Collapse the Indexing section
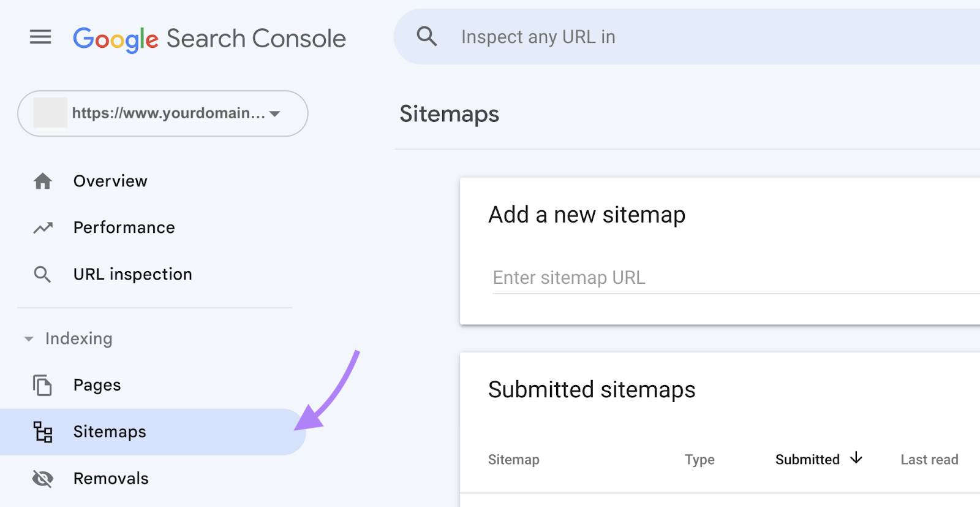This screenshot has width=980, height=507. (x=29, y=339)
